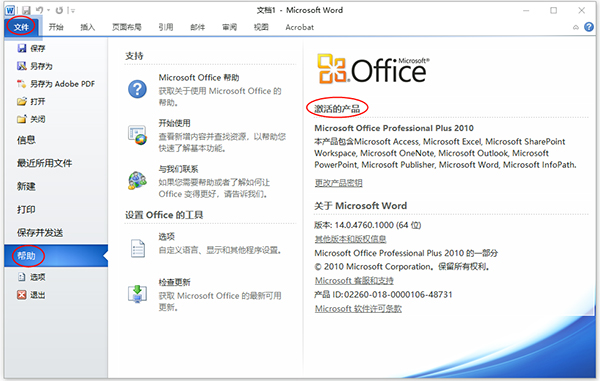Click the Word application icon in title bar
Viewport: 600px width, 381px height.
[10, 10]
